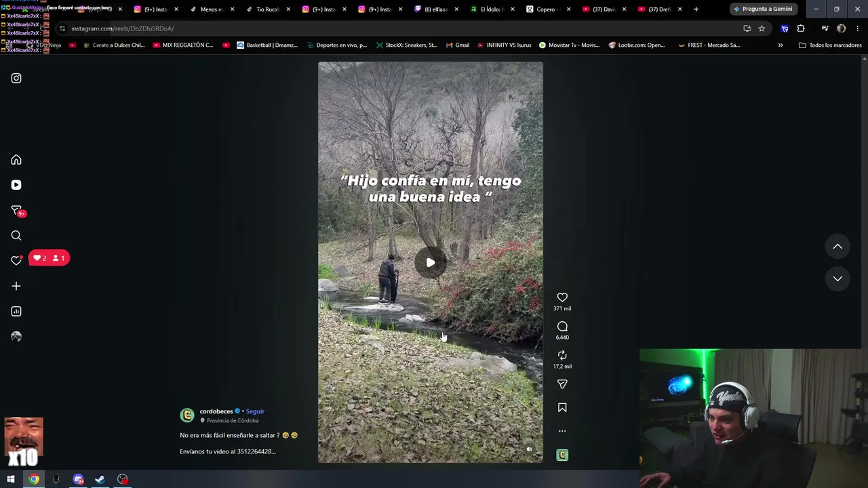Switch to the 'Copero' tab
The width and height of the screenshot is (868, 488).
[x=547, y=9]
